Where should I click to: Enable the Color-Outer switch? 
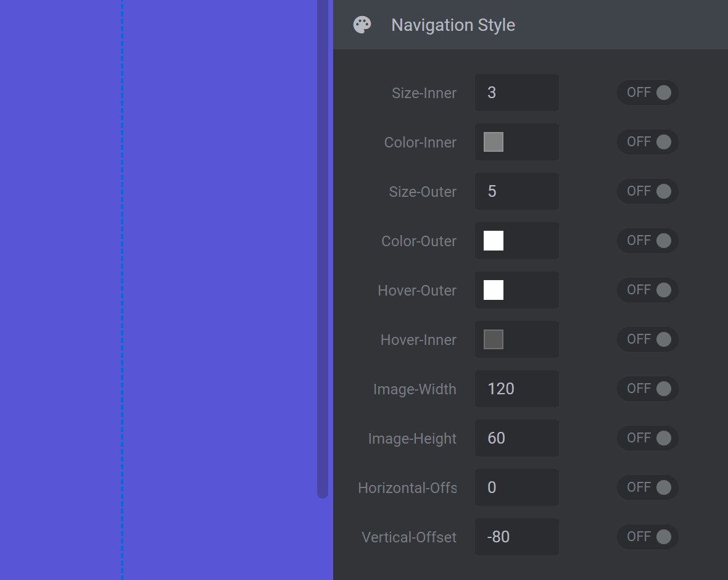pyautogui.click(x=648, y=241)
